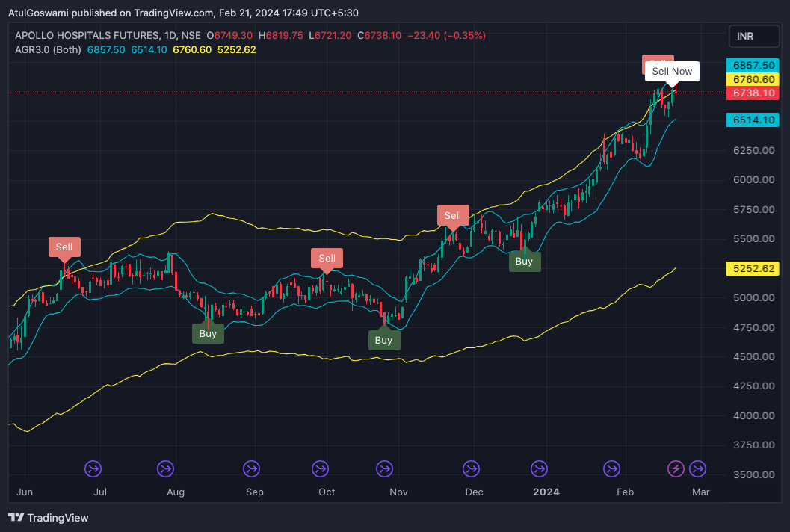Click the blue 6857.50 value in indicator legend
Image resolution: width=790 pixels, height=532 pixels.
106,50
